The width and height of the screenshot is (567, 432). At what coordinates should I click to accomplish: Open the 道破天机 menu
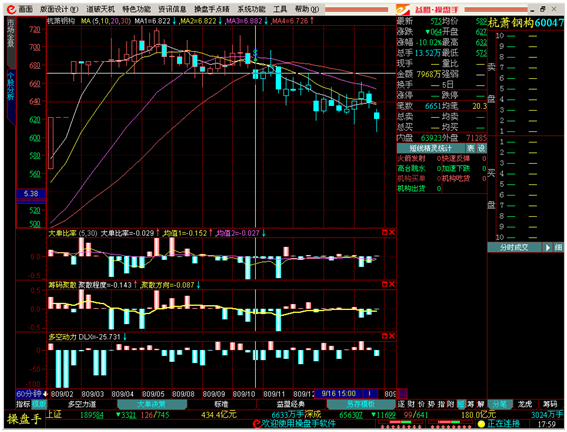(101, 9)
